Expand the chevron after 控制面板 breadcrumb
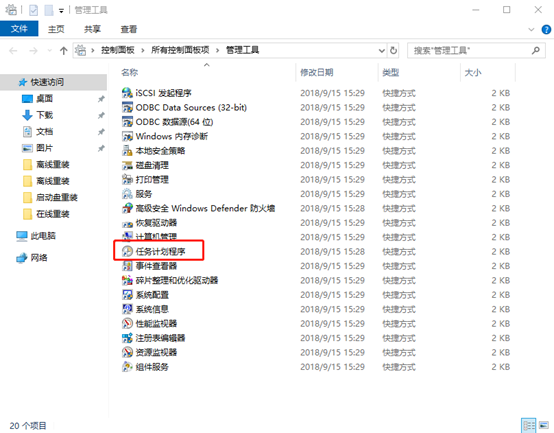 point(143,51)
